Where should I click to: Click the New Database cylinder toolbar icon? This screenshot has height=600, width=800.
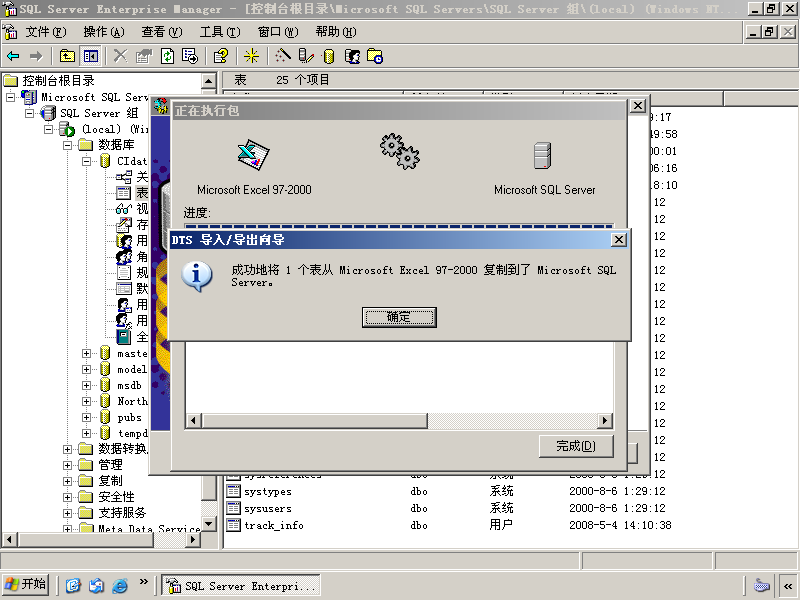click(x=329, y=56)
